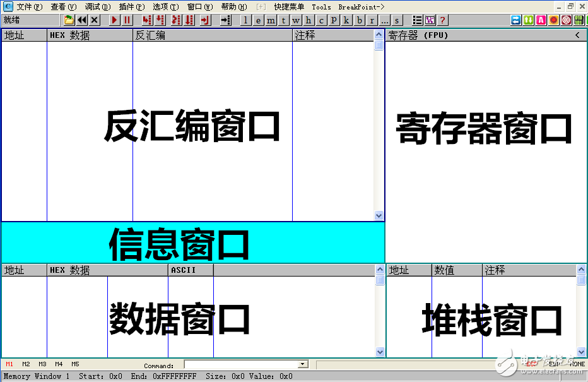Screen dimensions: 588x382
Task: Open Executable modules via the 'e' icon
Action: 258,20
